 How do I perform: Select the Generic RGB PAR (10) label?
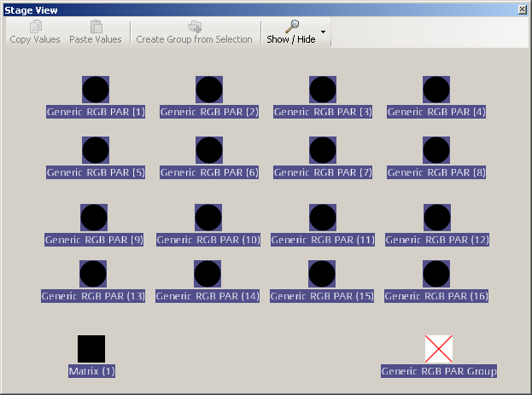pos(208,240)
